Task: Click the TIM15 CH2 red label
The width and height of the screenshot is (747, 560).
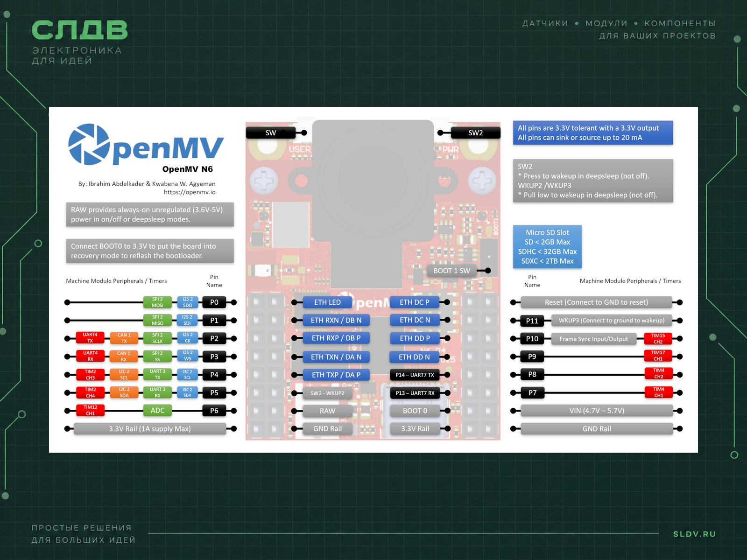Action: tap(658, 339)
